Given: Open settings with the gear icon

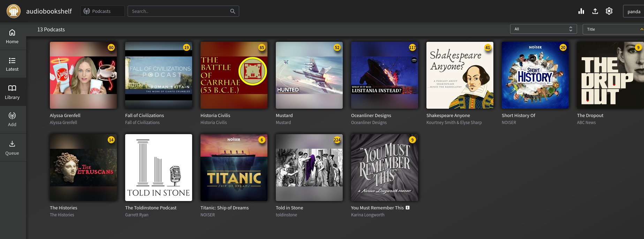Looking at the screenshot, I should coord(609,11).
